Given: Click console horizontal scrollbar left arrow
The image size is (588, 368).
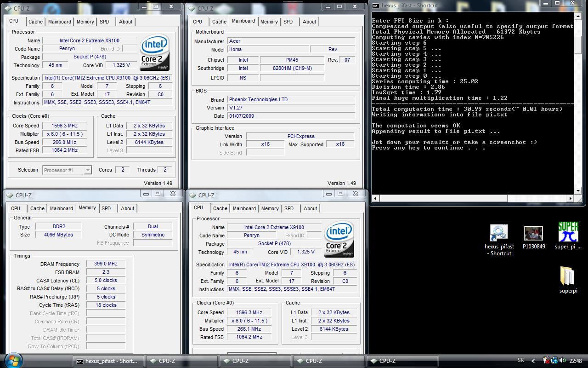Looking at the screenshot, I should click(376, 199).
